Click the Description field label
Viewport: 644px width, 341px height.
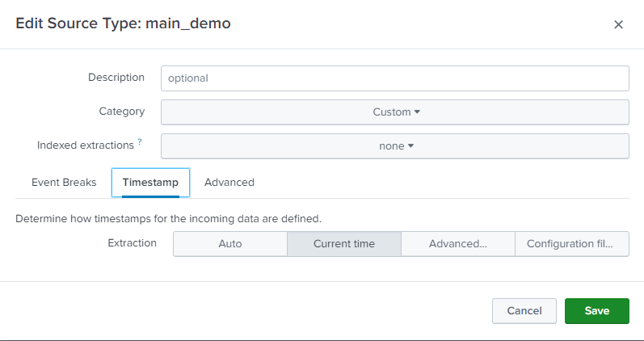pos(116,78)
